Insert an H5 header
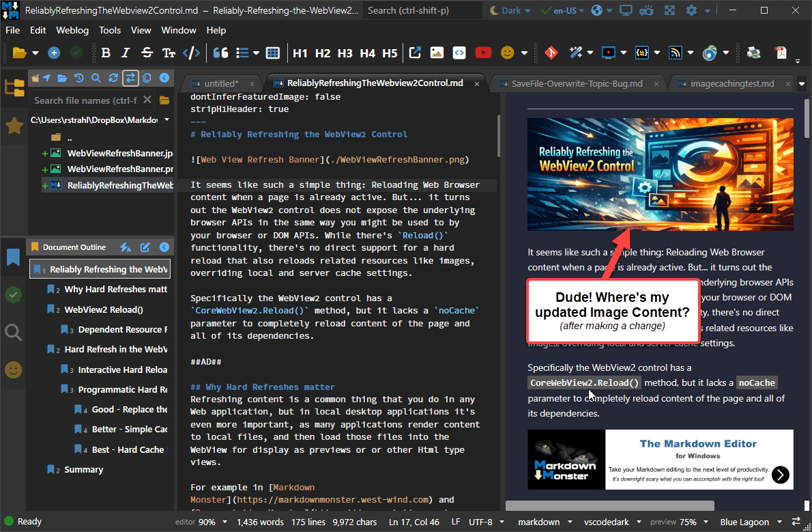This screenshot has height=532, width=812. [x=390, y=53]
